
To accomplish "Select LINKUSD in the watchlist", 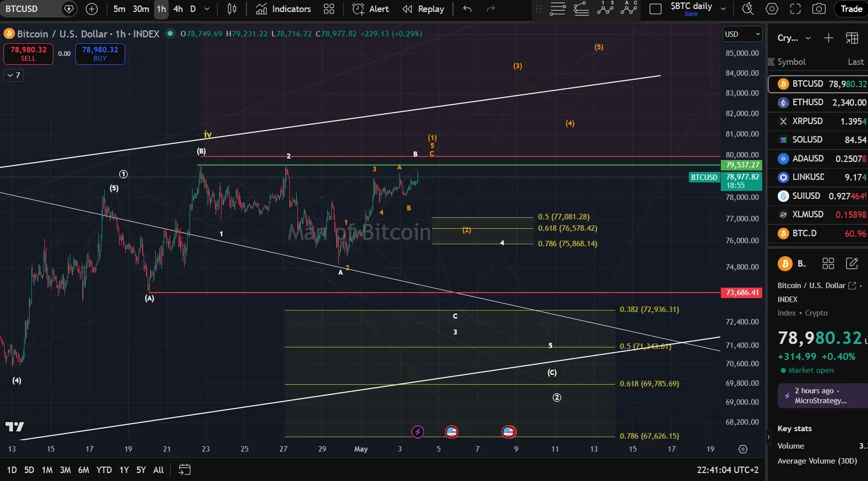I will [818, 177].
